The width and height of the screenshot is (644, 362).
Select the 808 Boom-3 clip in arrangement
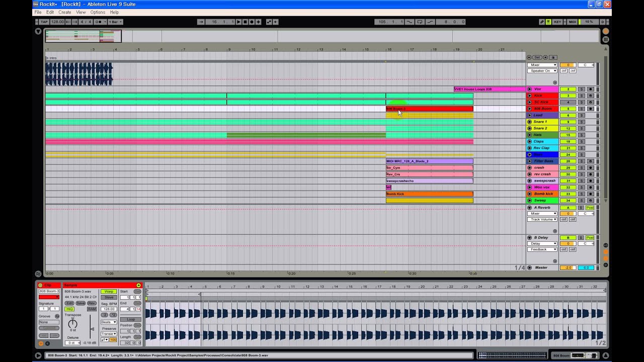pyautogui.click(x=429, y=109)
